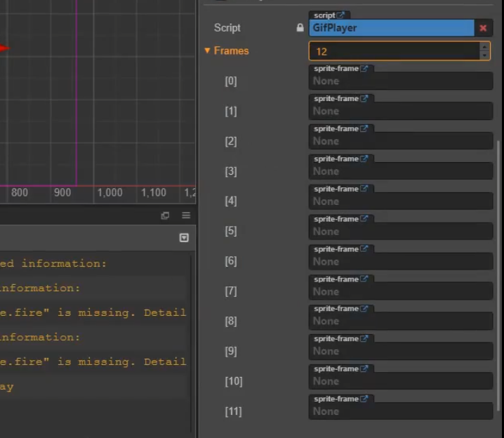
Task: Open sprite-frame link icon for [5]
Action: pyautogui.click(x=364, y=219)
